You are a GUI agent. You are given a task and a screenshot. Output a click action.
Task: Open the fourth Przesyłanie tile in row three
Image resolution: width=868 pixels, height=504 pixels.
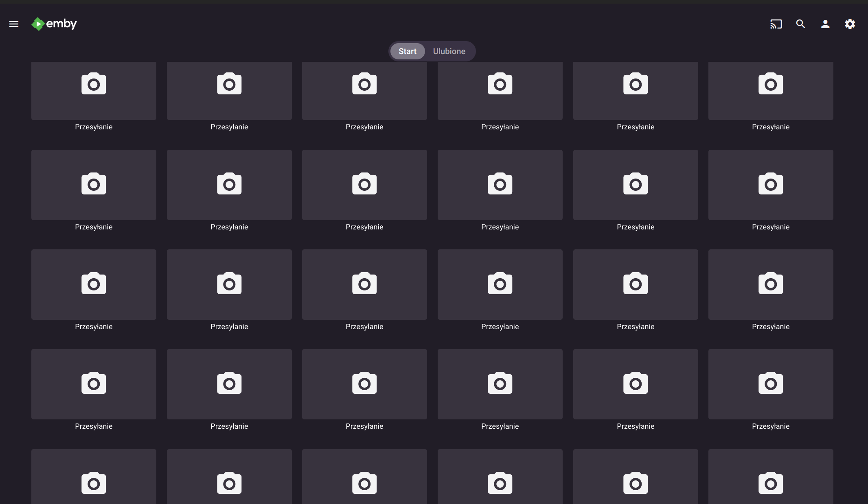click(500, 284)
